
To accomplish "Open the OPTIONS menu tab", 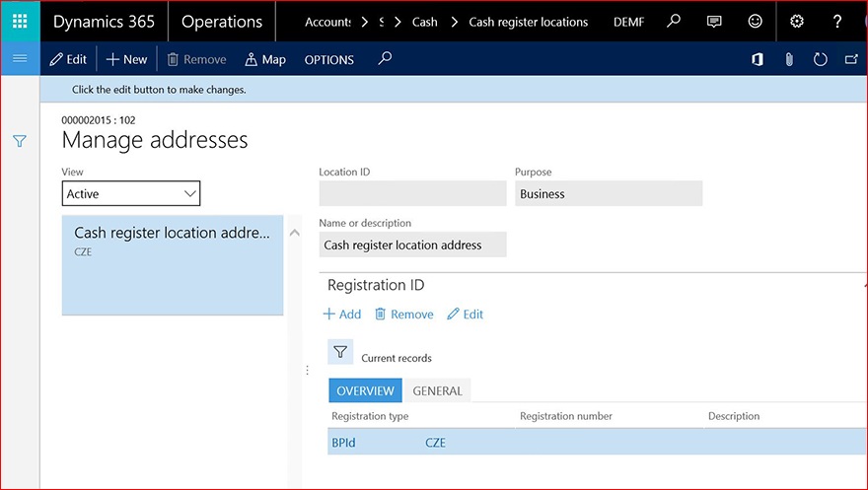I will click(x=328, y=60).
